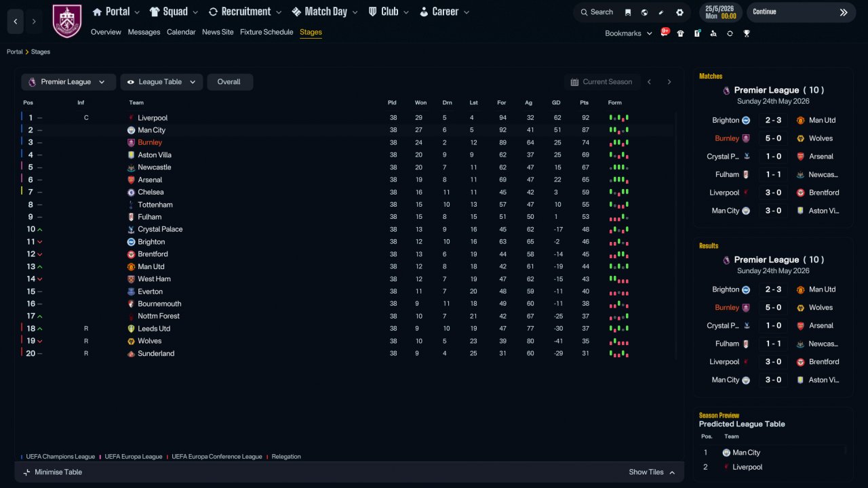The width and height of the screenshot is (868, 488).
Task: Open Sunderland team link in the table
Action: 156,354
